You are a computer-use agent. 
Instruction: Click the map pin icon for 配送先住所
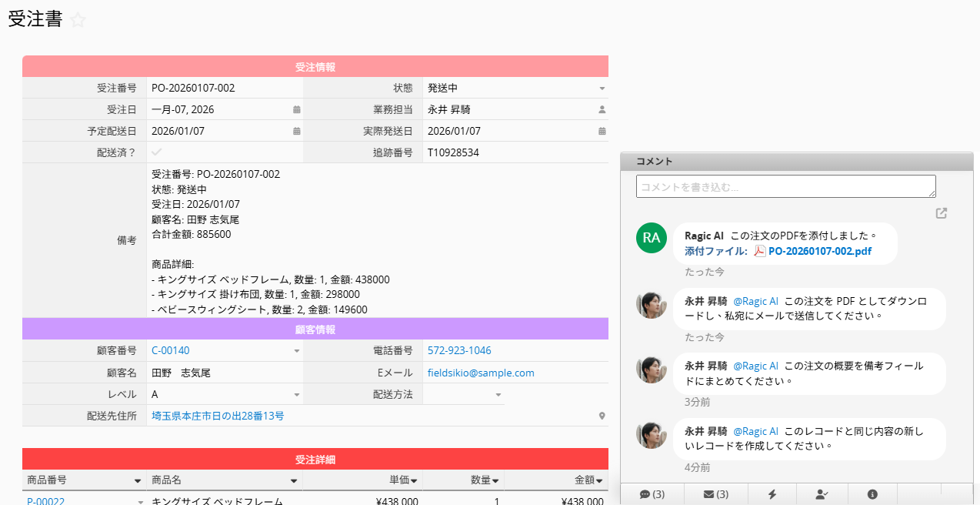point(602,416)
